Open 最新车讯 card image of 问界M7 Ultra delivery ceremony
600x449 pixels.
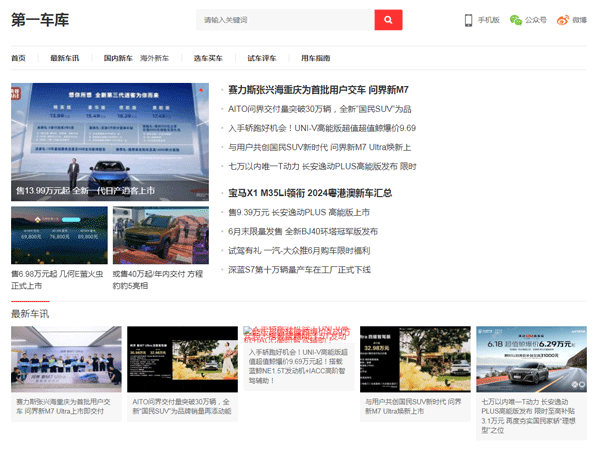pyautogui.click(x=66, y=359)
